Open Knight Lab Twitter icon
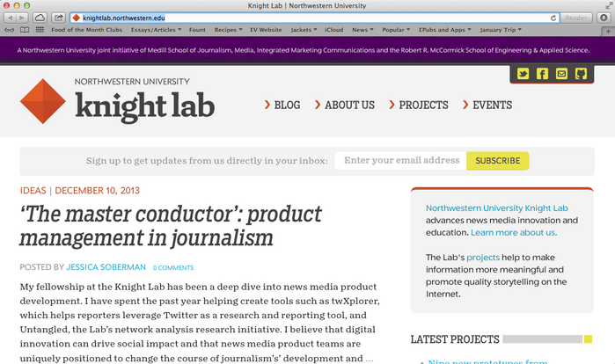Screen dimensions: 615x364 point(523,74)
